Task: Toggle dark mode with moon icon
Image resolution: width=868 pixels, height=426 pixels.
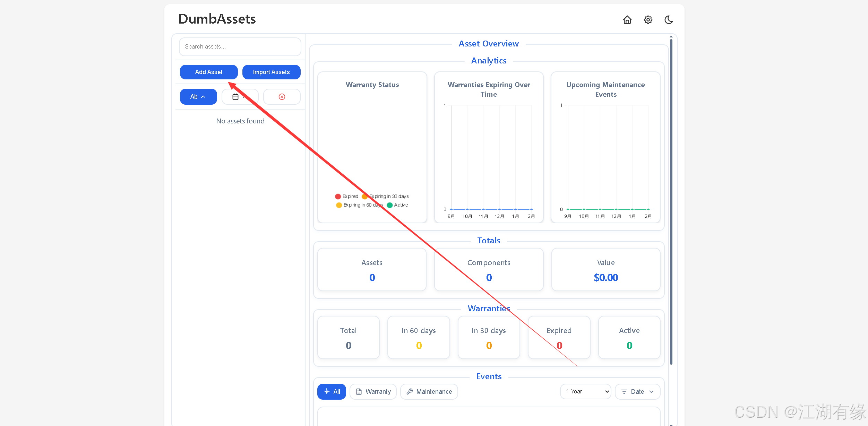Action: 669,20
